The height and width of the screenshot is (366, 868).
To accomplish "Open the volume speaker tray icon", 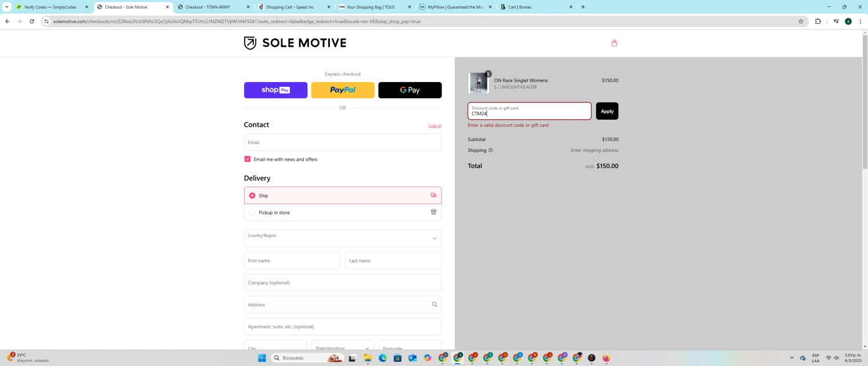I will point(837,358).
